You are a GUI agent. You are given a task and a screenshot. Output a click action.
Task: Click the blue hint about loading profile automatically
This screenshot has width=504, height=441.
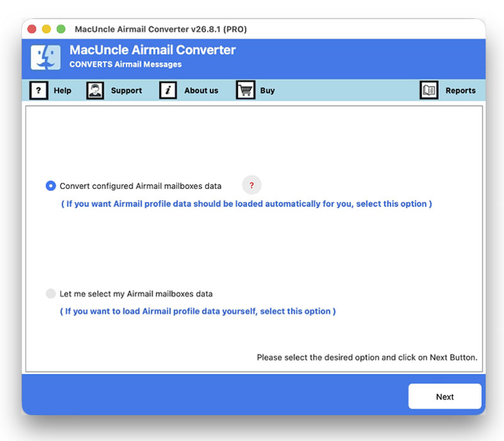(246, 203)
